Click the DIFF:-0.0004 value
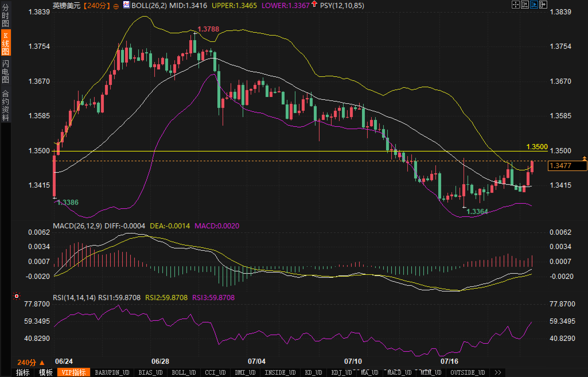588x377 pixels. (125, 226)
